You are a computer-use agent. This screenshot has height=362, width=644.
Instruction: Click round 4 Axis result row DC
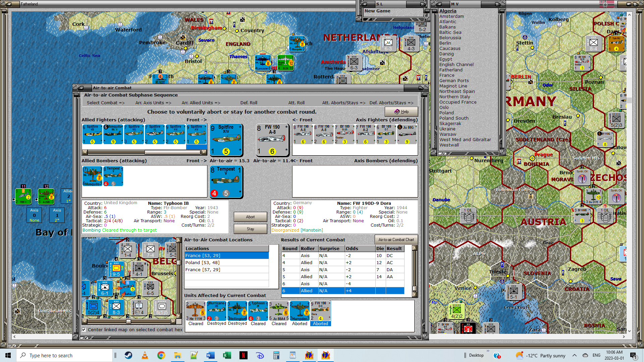click(x=343, y=255)
